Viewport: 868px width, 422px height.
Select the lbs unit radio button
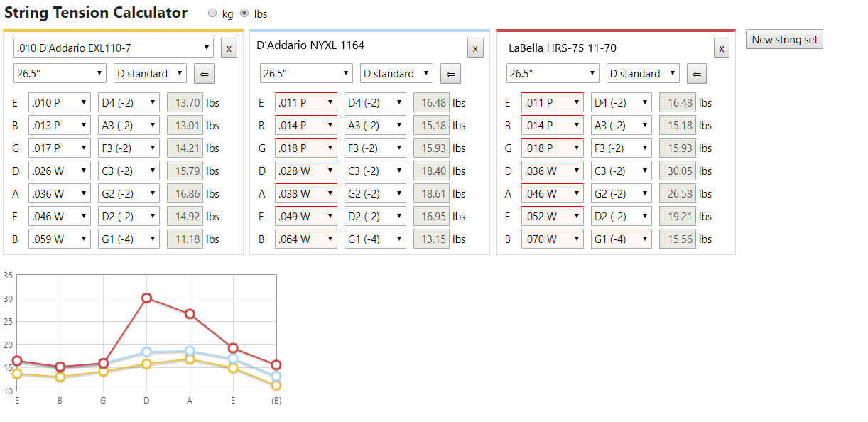(245, 13)
